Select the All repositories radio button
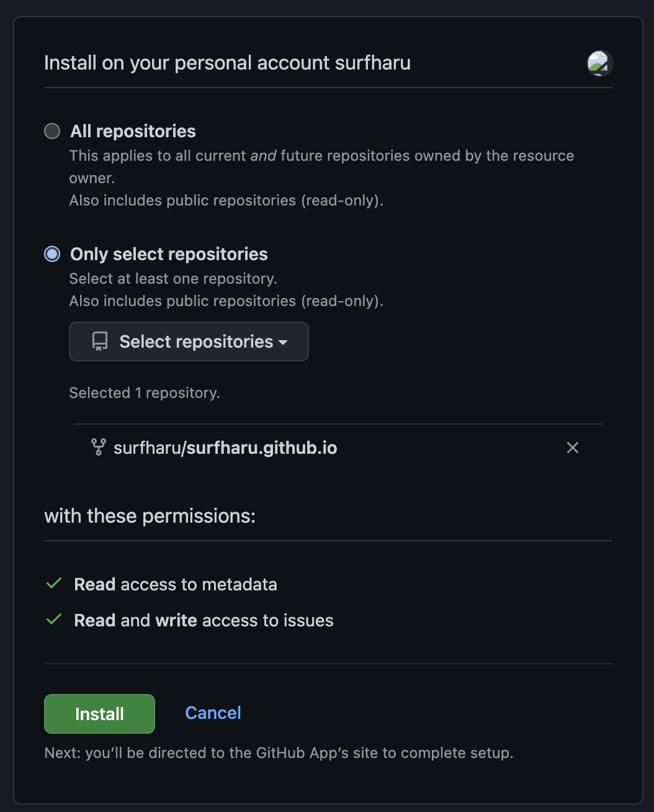Image resolution: width=654 pixels, height=812 pixels. click(52, 131)
